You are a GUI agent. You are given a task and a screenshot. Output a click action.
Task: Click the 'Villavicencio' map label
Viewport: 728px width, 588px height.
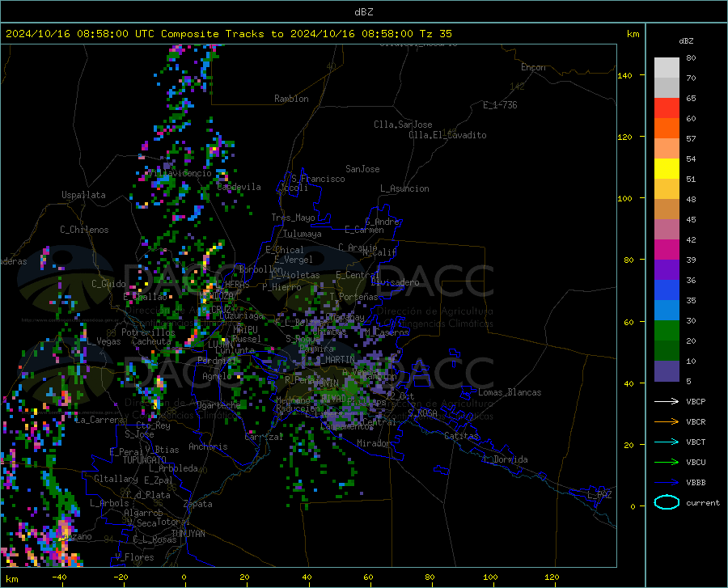(180, 173)
